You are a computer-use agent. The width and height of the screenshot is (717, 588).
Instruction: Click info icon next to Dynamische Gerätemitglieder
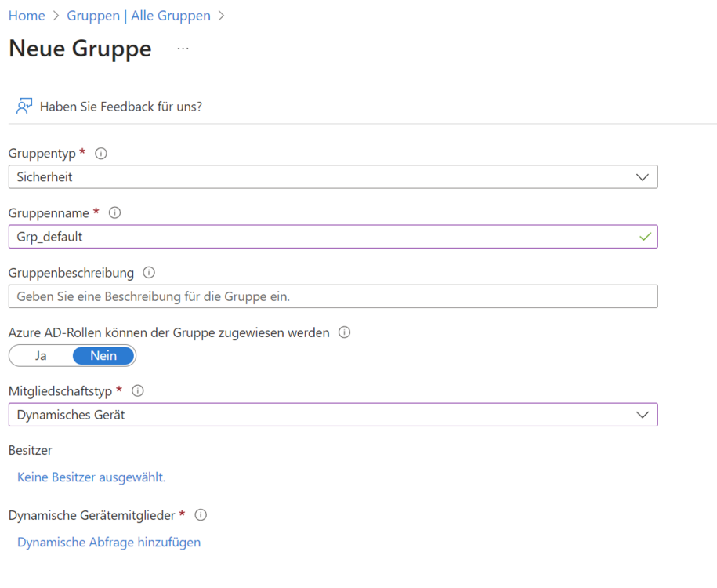pyautogui.click(x=201, y=515)
